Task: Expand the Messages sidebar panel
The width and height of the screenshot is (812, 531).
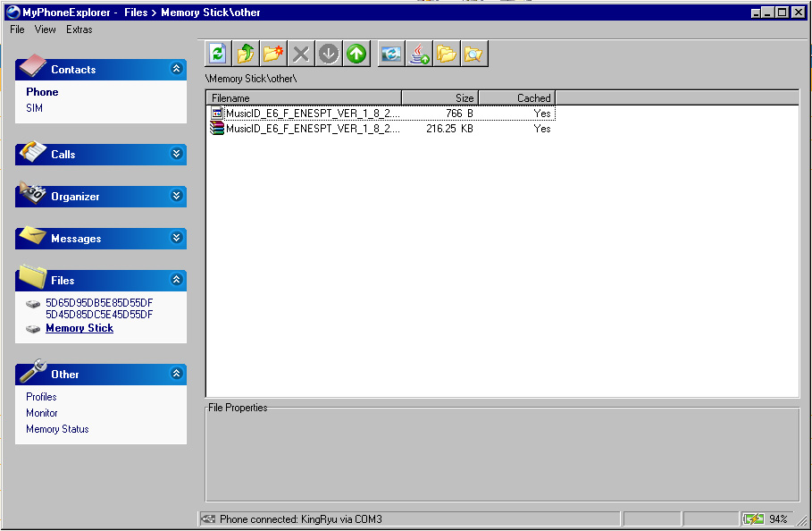Action: 176,239
